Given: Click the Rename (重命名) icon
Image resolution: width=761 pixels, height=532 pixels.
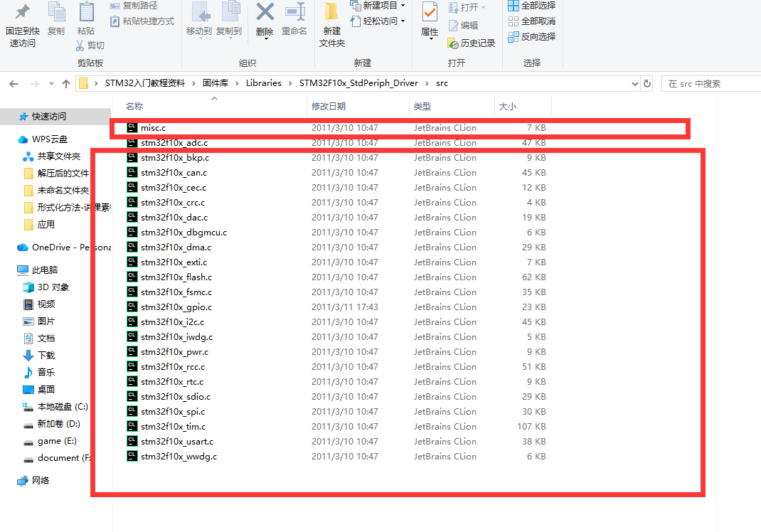Looking at the screenshot, I should [294, 13].
